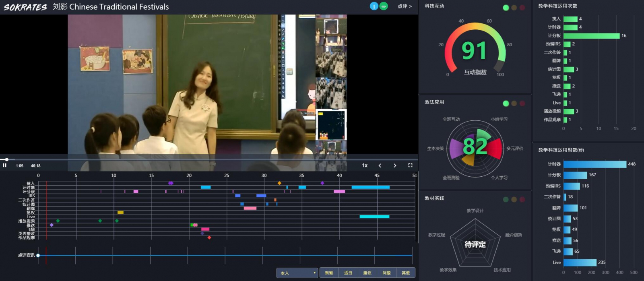Skip to next segment with right arrow
The width and height of the screenshot is (644, 281).
pyautogui.click(x=395, y=165)
